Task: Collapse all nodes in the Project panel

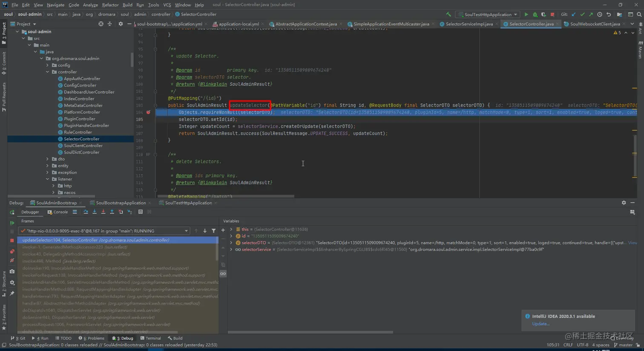Action: pos(109,24)
